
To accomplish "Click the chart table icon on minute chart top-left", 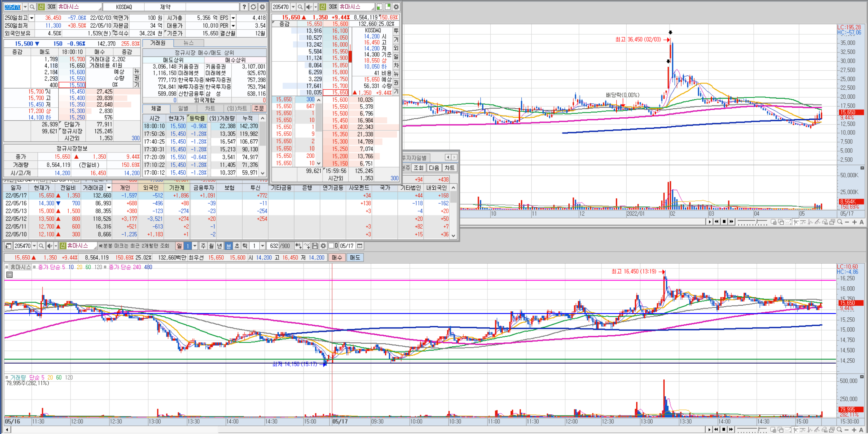I will click(x=10, y=275).
